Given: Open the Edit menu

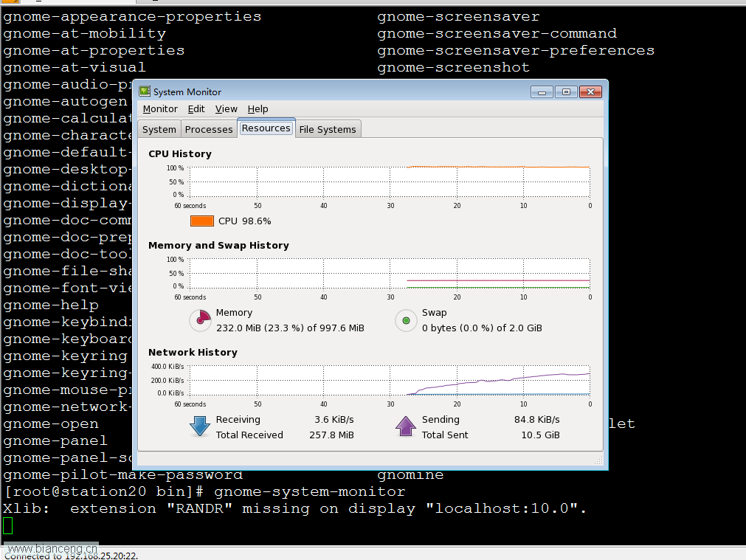Looking at the screenshot, I should 196,109.
